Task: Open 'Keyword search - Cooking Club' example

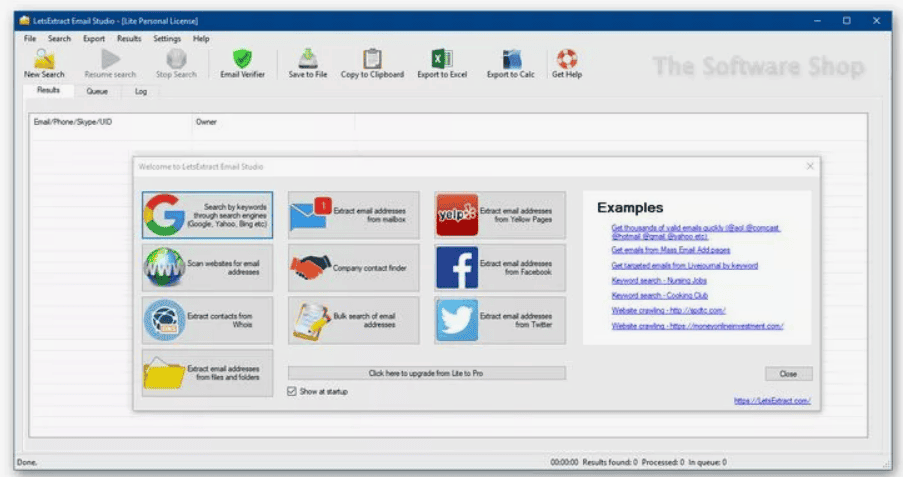Action: coord(659,296)
